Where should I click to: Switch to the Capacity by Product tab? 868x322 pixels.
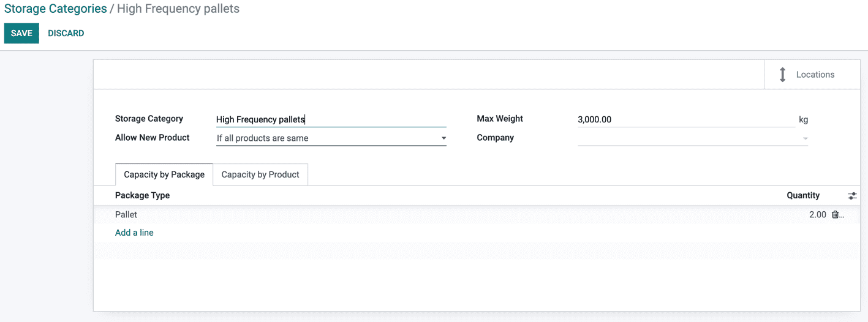click(260, 174)
